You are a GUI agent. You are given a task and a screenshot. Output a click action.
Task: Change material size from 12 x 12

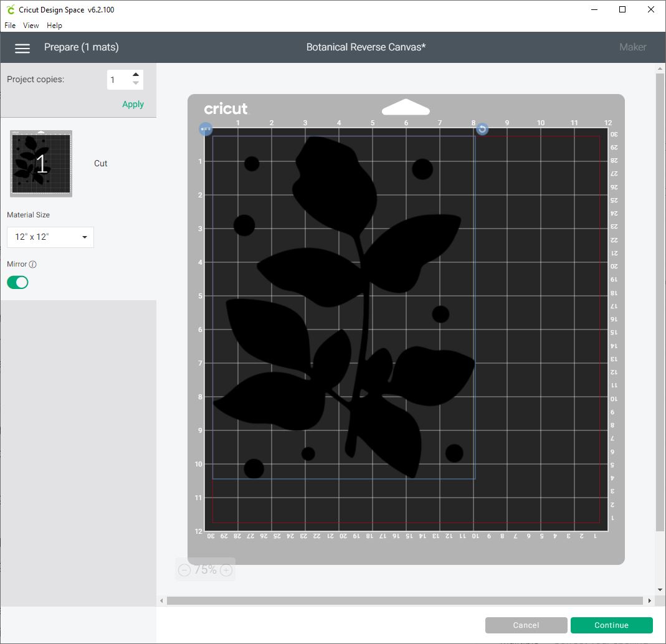[50, 237]
